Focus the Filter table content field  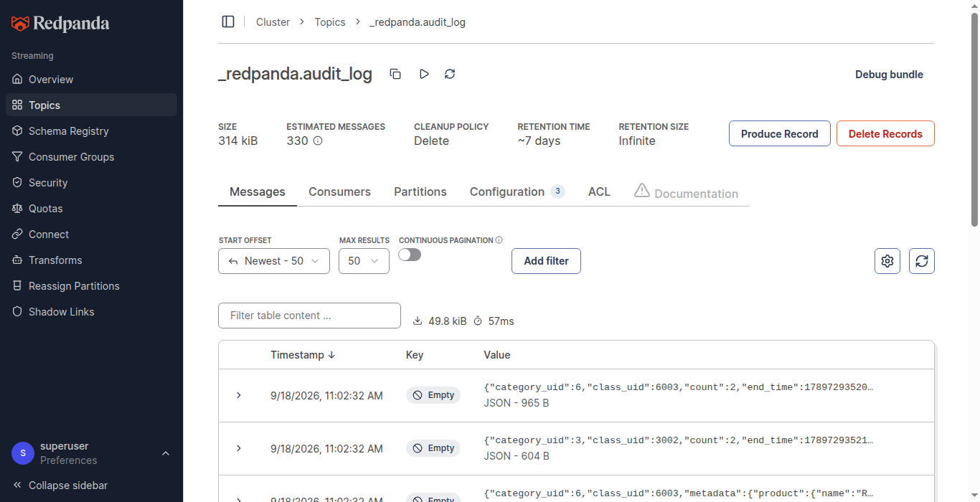[x=309, y=316]
